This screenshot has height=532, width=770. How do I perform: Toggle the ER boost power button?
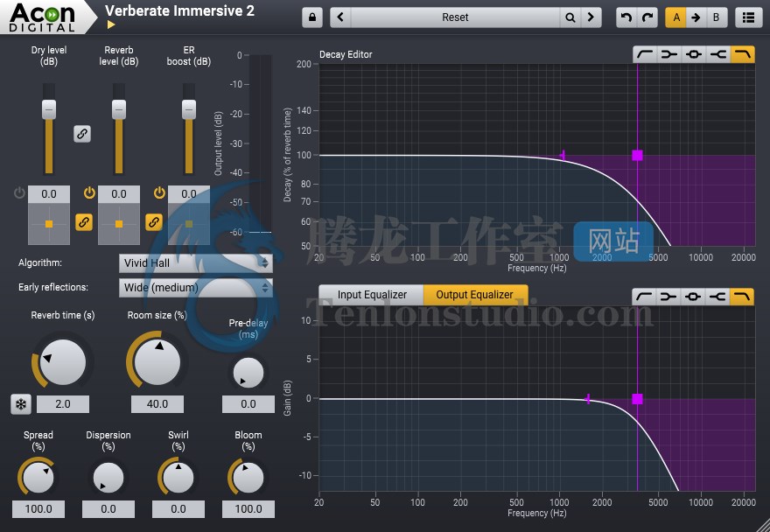159,192
